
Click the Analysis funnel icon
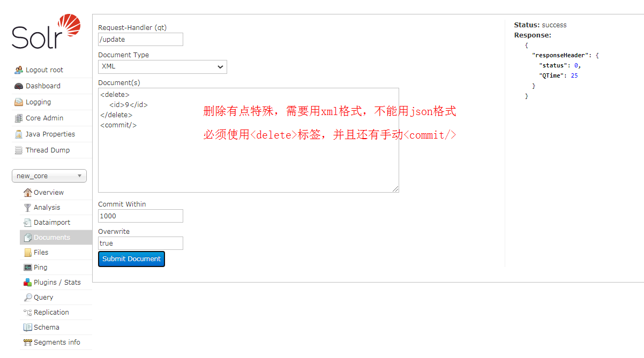[x=28, y=208]
